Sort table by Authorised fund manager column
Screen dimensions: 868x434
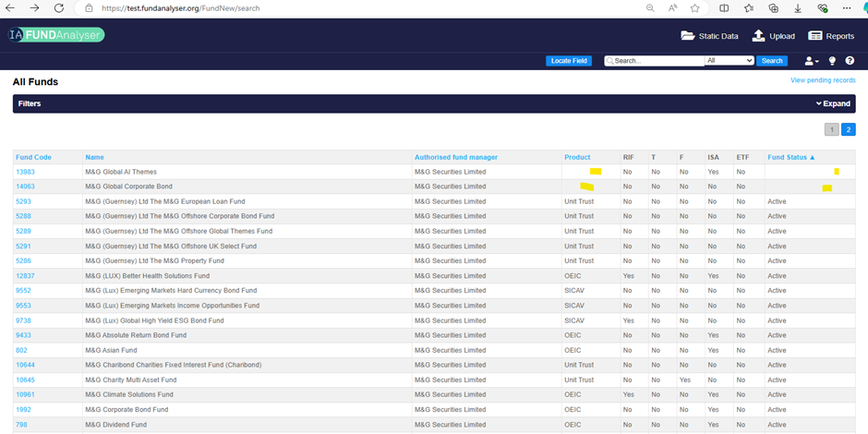click(x=456, y=157)
